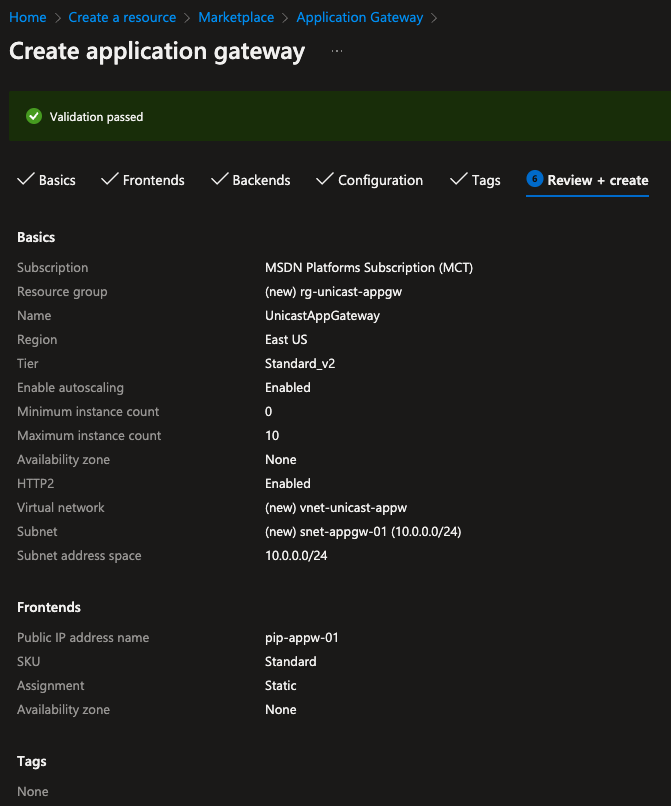Open the Frontends tab
This screenshot has height=806, width=671.
click(x=153, y=181)
